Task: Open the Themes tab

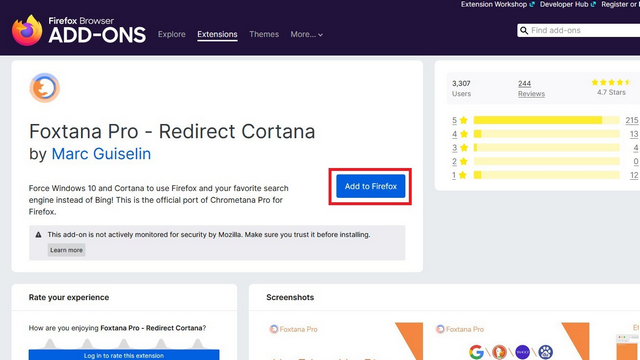Action: coord(264,34)
